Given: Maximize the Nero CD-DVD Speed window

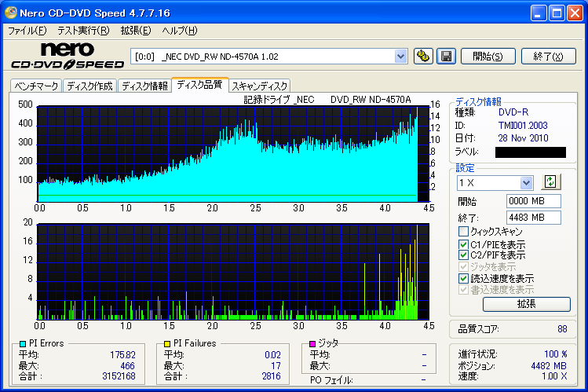Looking at the screenshot, I should click(557, 13).
